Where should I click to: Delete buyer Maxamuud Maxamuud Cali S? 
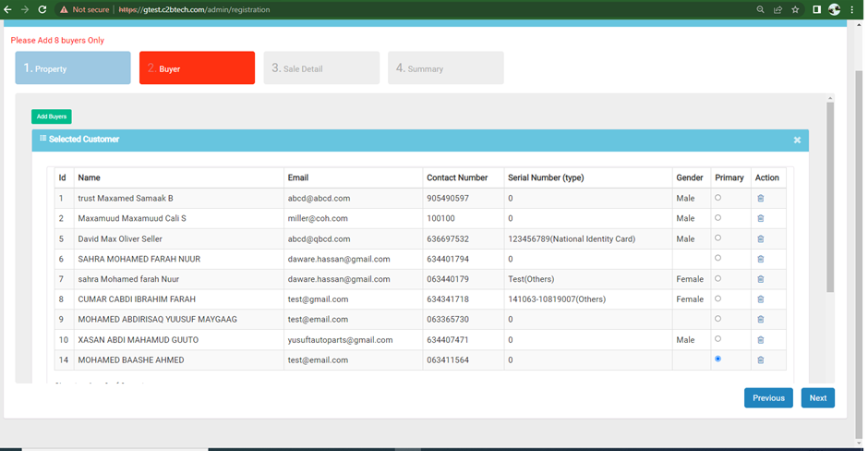point(760,218)
